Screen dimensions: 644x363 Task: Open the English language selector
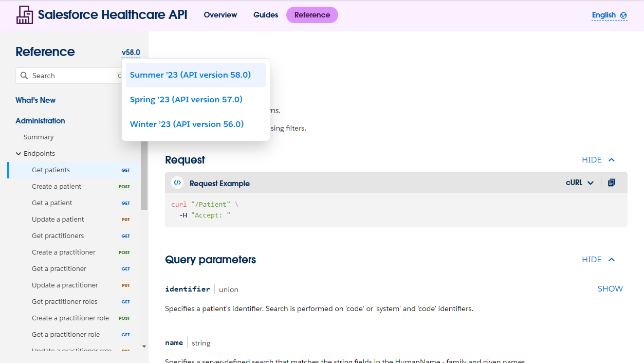click(x=609, y=15)
